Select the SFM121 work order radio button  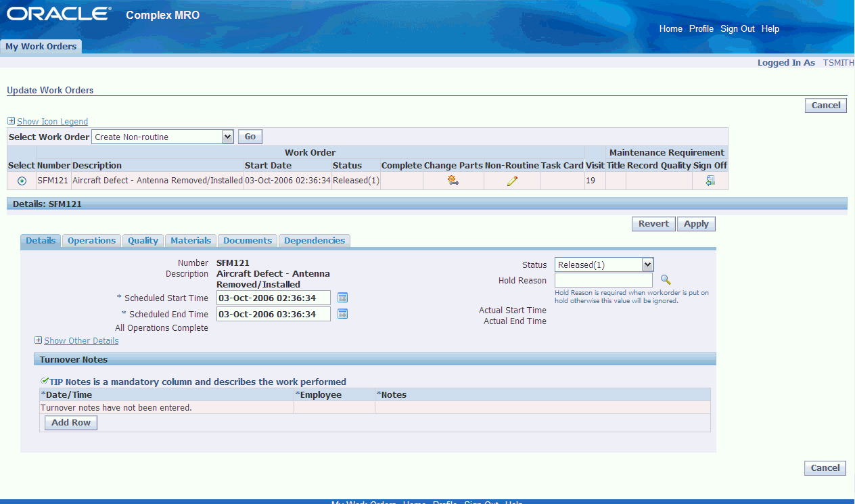pos(22,181)
